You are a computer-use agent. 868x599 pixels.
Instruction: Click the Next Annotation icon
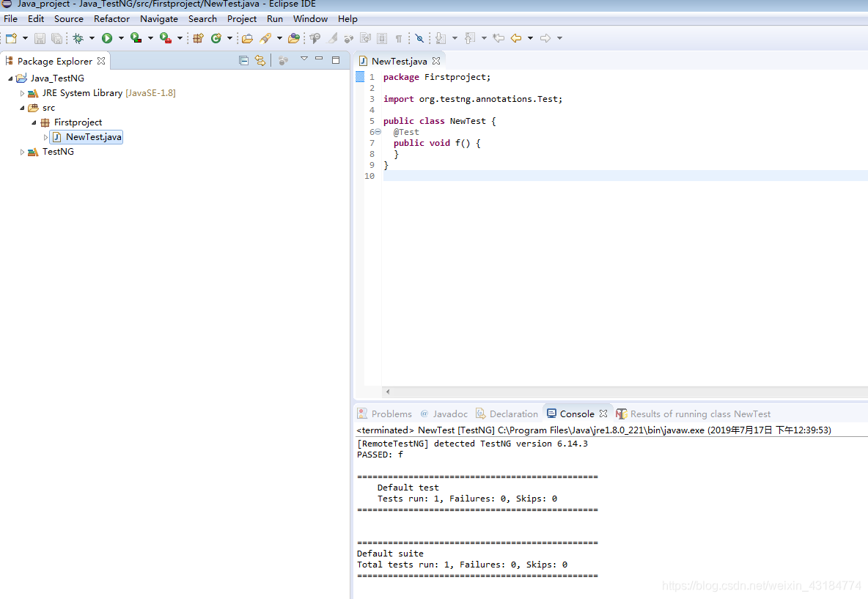[441, 38]
